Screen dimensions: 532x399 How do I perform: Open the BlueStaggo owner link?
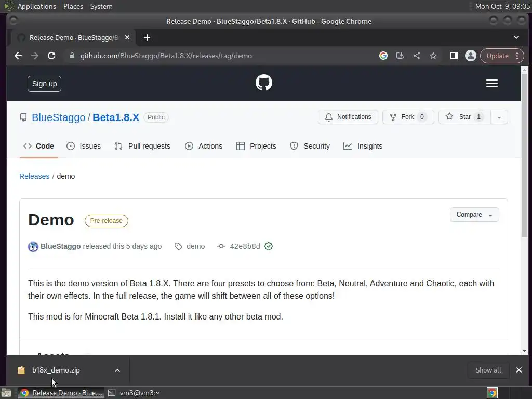(58, 117)
